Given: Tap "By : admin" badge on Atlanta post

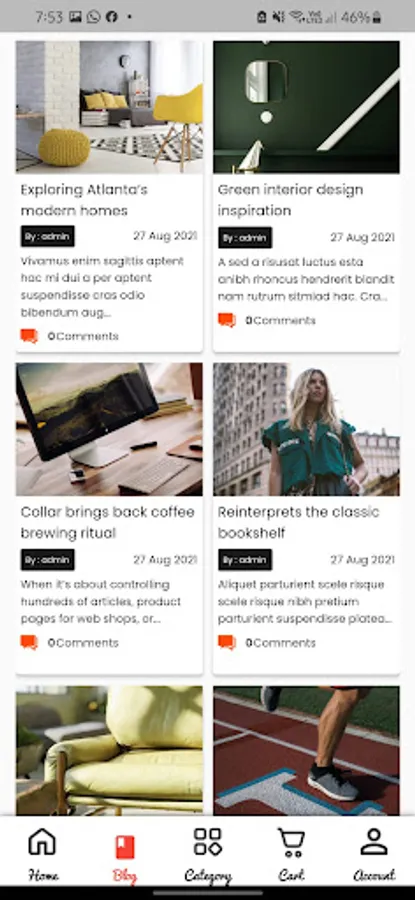Looking at the screenshot, I should tap(48, 236).
